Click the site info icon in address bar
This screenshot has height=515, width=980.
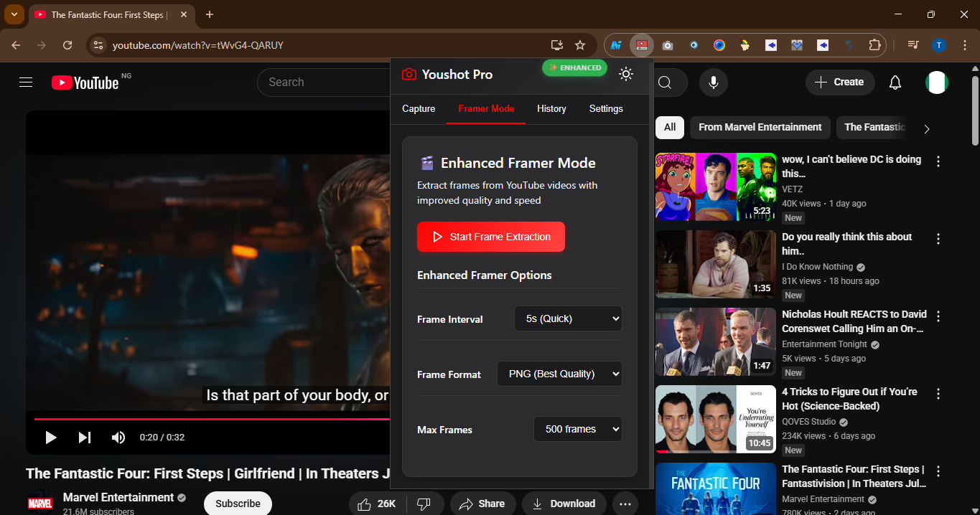[99, 45]
